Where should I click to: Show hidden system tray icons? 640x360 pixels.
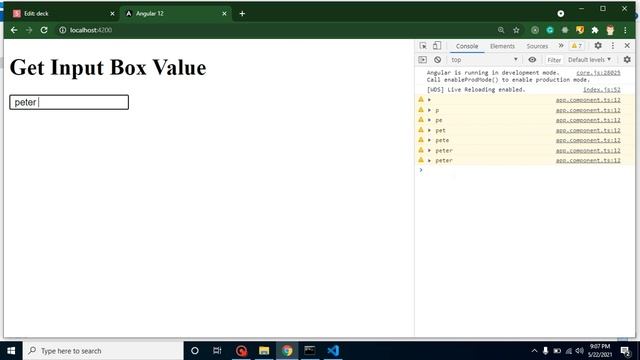coord(534,351)
